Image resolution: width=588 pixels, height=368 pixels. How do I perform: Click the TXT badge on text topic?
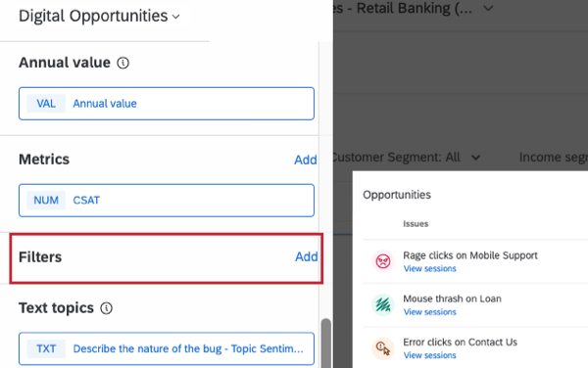[46, 348]
